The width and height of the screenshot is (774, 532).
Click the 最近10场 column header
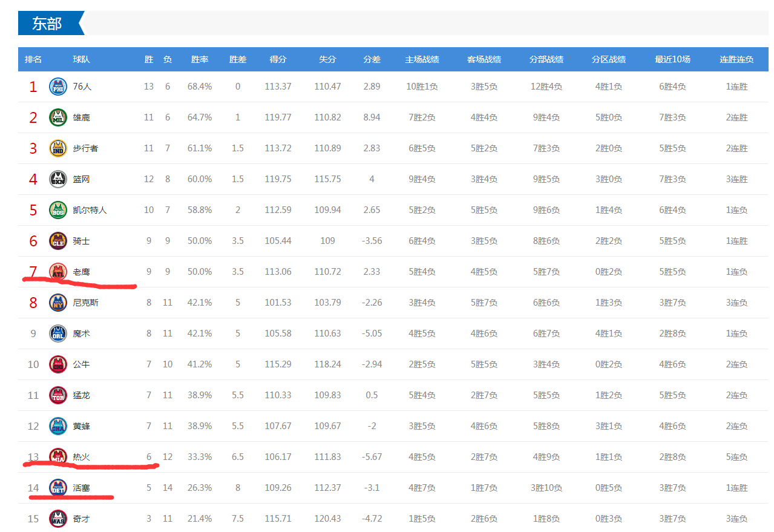coord(672,59)
